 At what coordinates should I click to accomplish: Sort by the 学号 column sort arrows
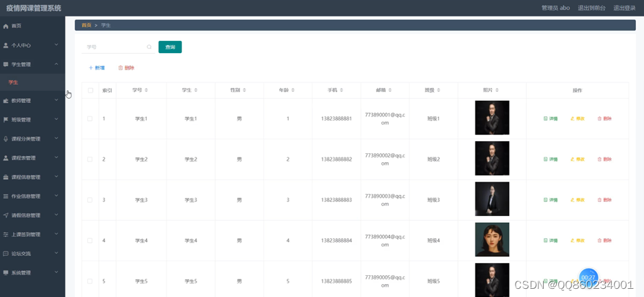pos(146,90)
